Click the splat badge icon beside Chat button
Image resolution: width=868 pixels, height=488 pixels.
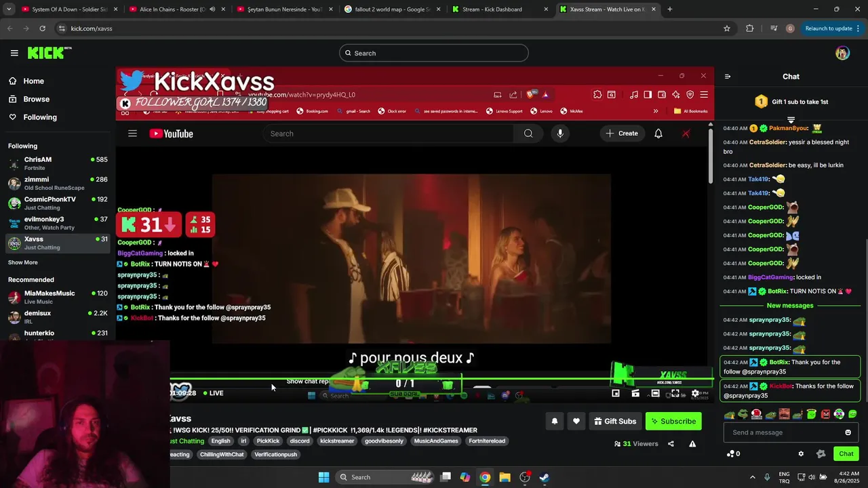coord(821,453)
